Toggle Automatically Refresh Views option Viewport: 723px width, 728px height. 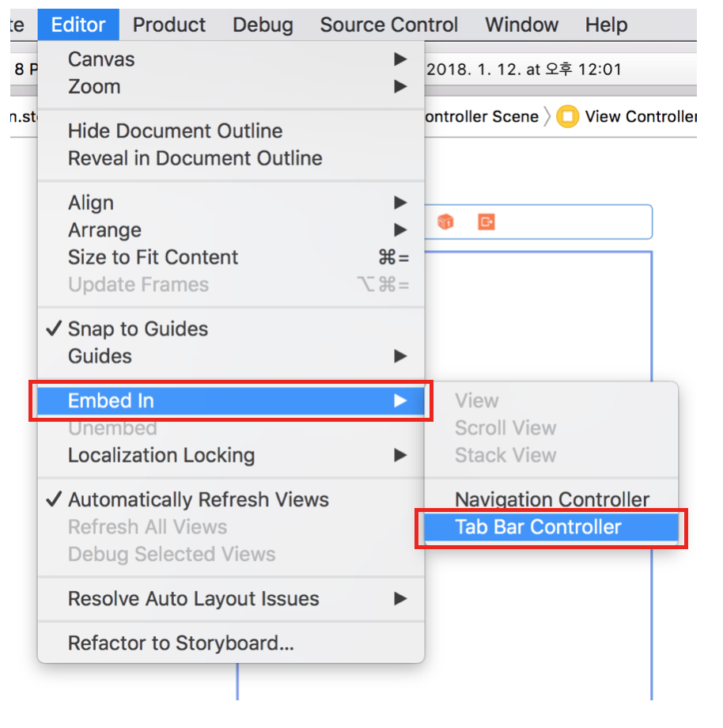pyautogui.click(x=231, y=499)
